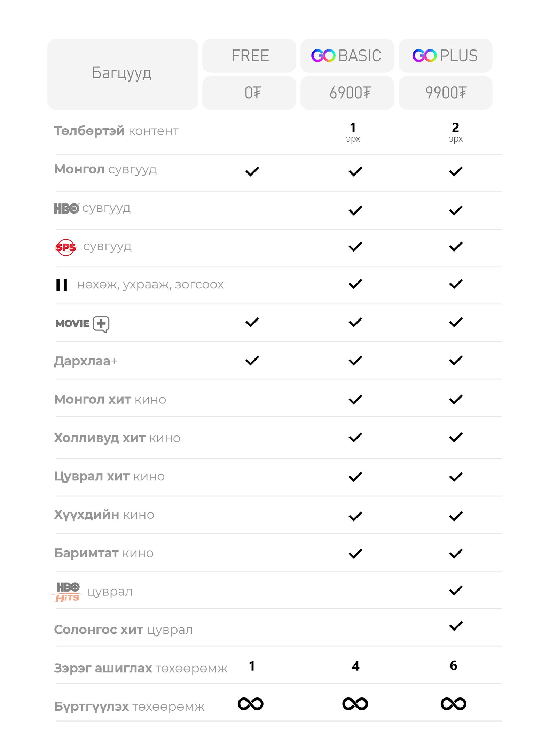Viewport: 557px width, 756px height.
Task: Click the infinity symbol under GO PLUS
Action: [453, 704]
